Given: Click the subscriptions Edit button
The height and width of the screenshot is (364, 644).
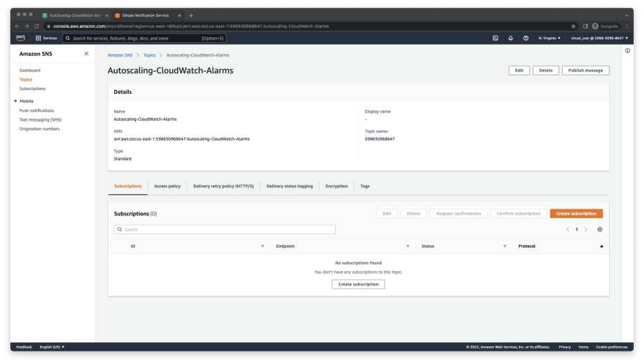Looking at the screenshot, I should (x=387, y=214).
